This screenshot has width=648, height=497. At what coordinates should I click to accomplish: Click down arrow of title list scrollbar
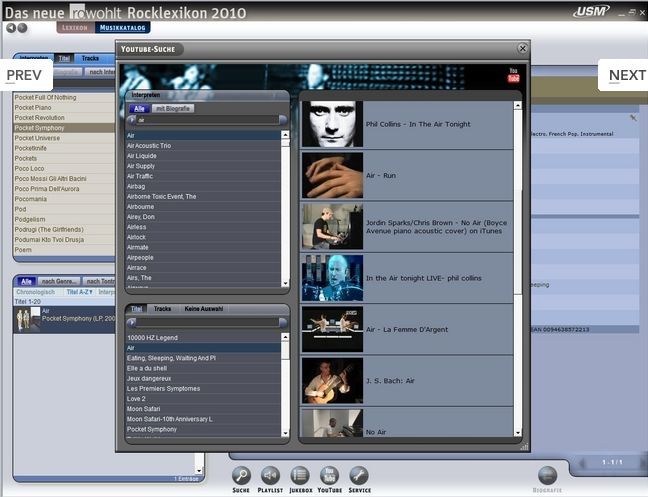point(285,433)
